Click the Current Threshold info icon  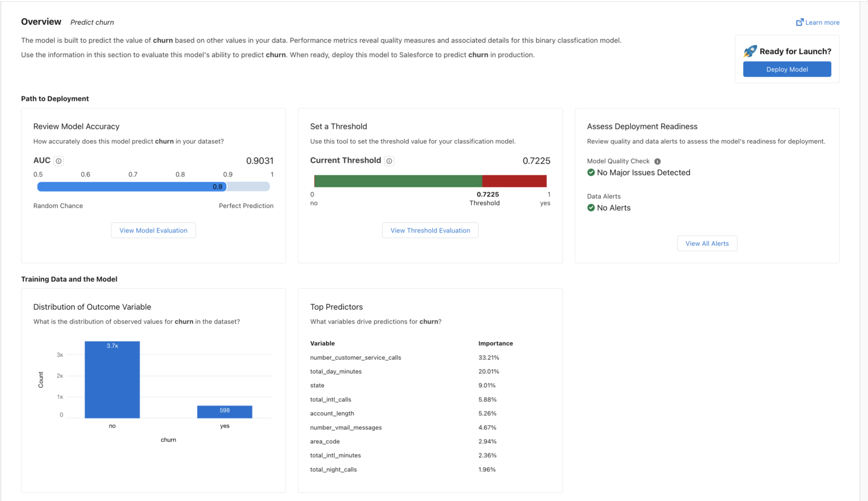click(x=389, y=160)
